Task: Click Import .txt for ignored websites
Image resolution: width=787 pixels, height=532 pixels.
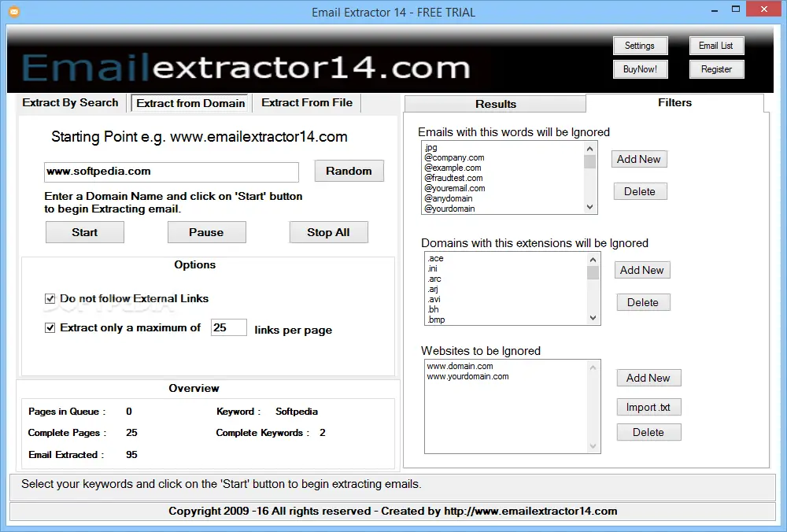Action: 648,407
